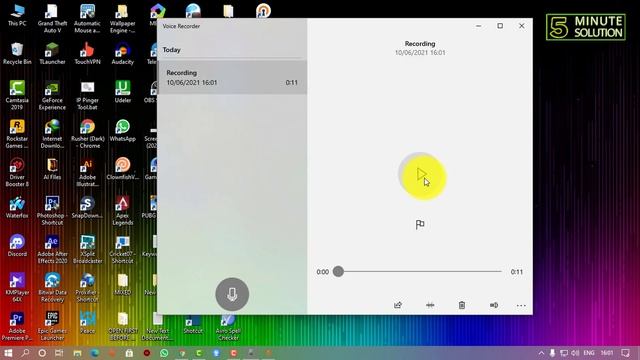Select Camtasia 2019 desktop icon
The image size is (640, 360).
point(17,95)
